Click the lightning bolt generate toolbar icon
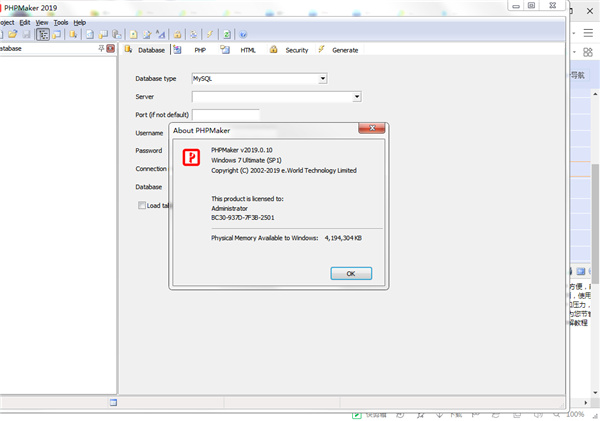Screen dimensions: 600x421 pyautogui.click(x=210, y=34)
